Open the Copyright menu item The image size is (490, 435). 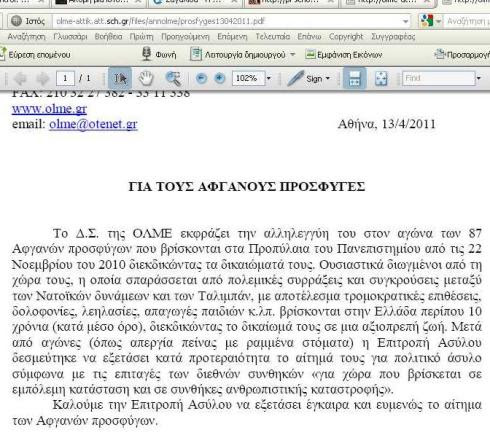[346, 36]
